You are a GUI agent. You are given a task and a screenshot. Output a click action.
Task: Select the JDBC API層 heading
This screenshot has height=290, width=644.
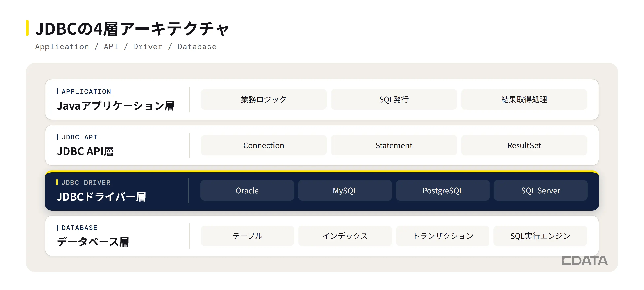[85, 151]
